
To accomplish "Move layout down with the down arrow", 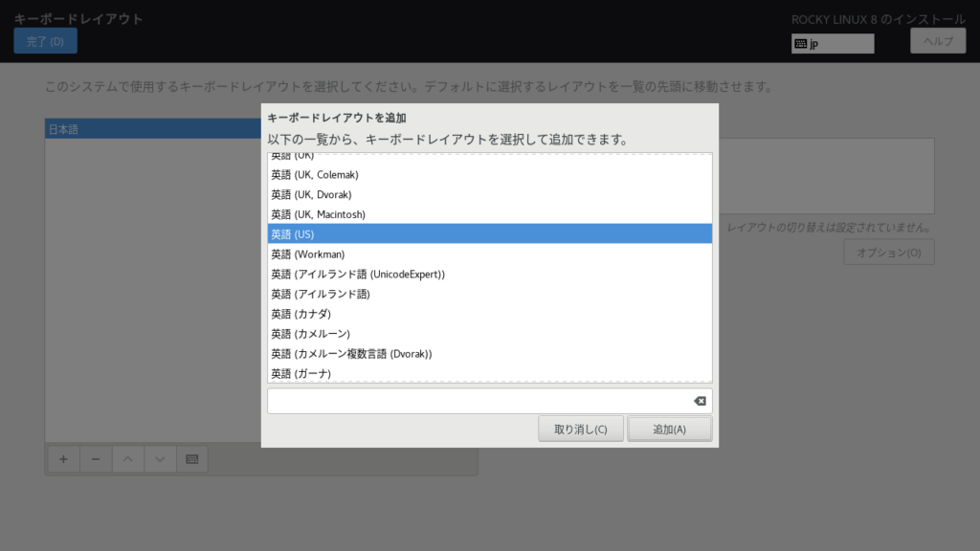I will click(x=160, y=459).
